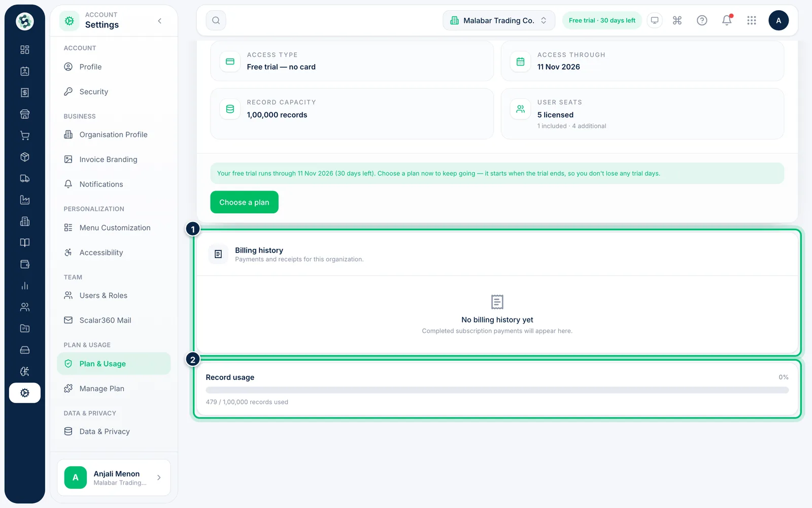
Task: Click the 479 / 1,00,000 records used text
Action: tap(247, 402)
